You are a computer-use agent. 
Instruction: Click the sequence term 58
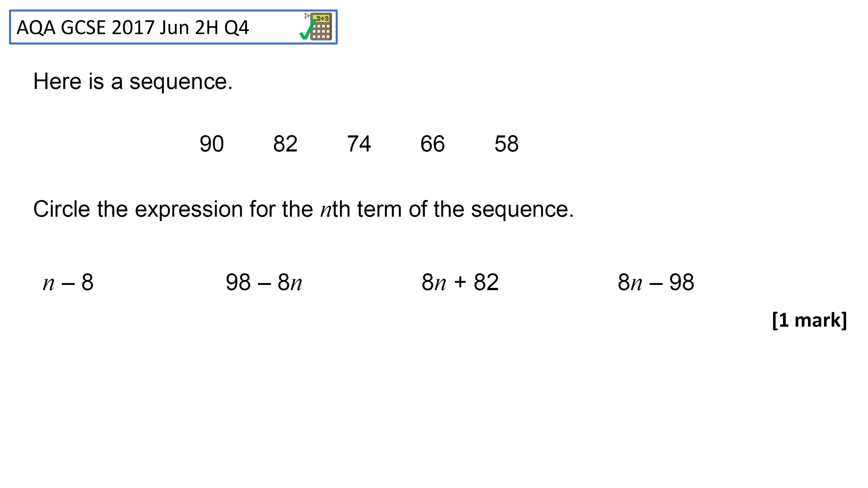pyautogui.click(x=506, y=144)
